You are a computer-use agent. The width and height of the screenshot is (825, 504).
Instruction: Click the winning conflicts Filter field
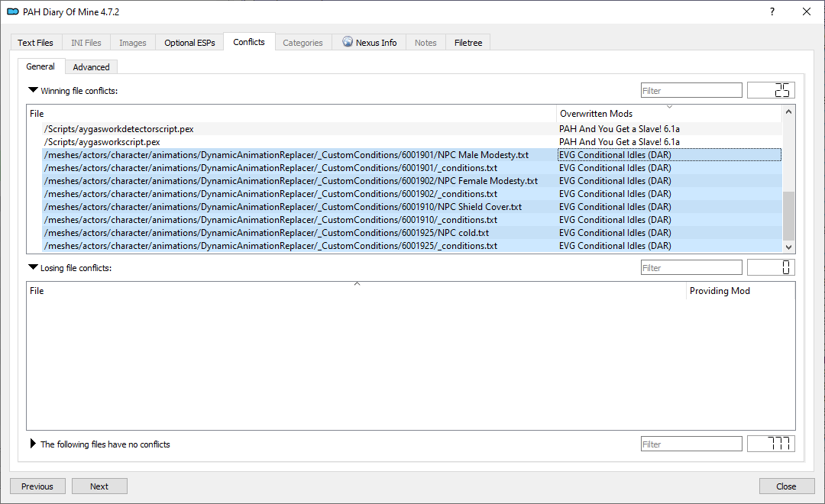click(691, 91)
